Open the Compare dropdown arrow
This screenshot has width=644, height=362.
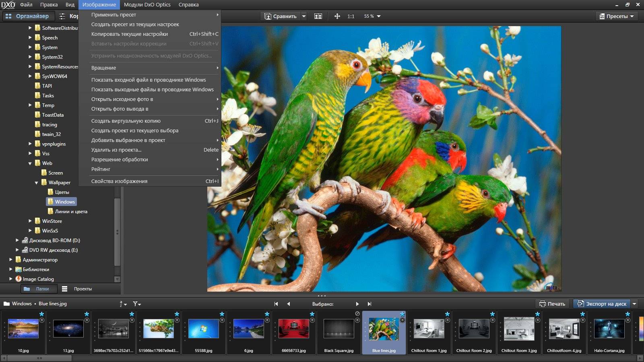(304, 16)
